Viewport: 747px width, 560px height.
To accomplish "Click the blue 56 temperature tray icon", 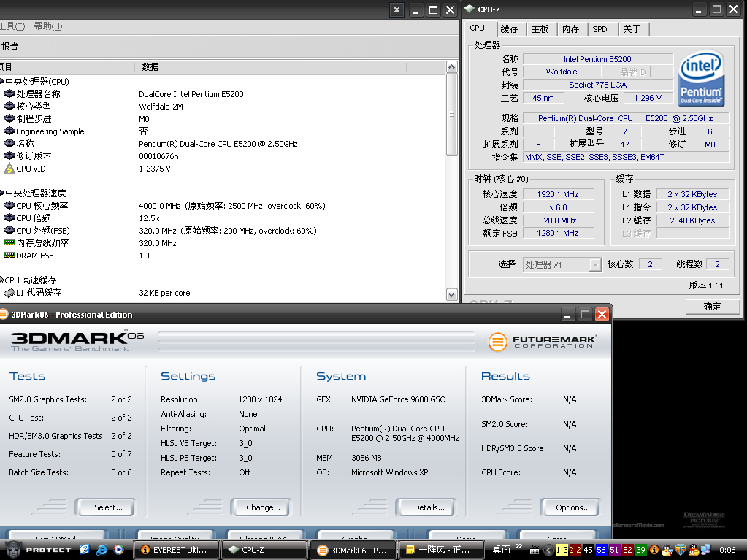I will pos(601,550).
